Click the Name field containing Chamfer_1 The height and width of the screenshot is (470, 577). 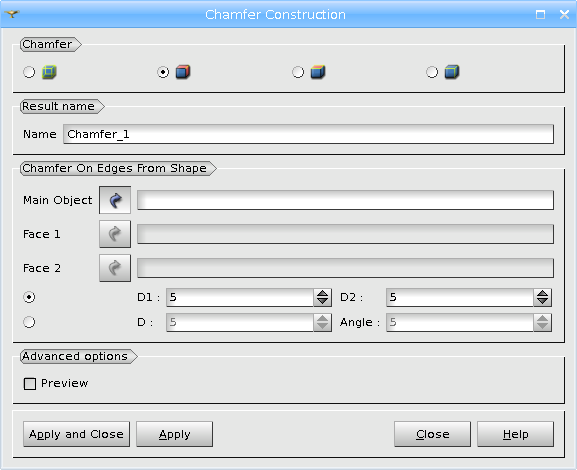coord(308,134)
